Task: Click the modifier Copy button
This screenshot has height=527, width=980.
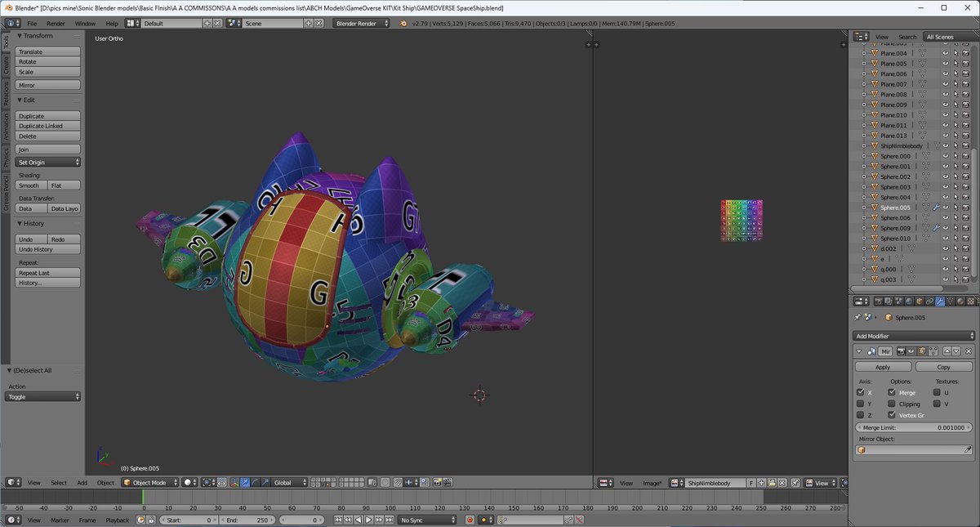Action: (944, 367)
